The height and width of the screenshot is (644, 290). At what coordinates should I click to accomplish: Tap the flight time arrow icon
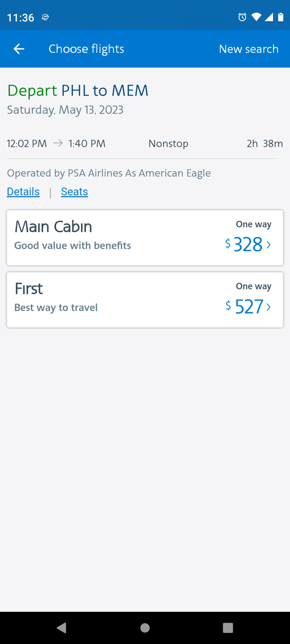point(58,143)
